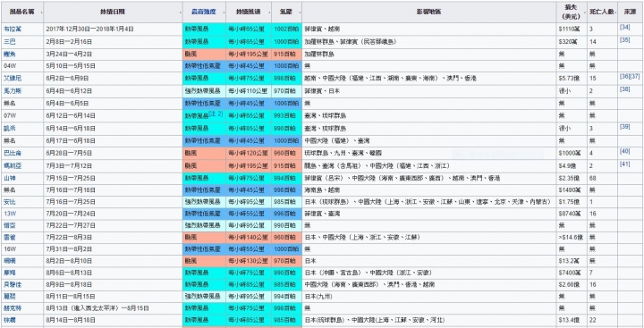Select the 04W storm name cell
This screenshot has width=644, height=328.
tap(22, 65)
